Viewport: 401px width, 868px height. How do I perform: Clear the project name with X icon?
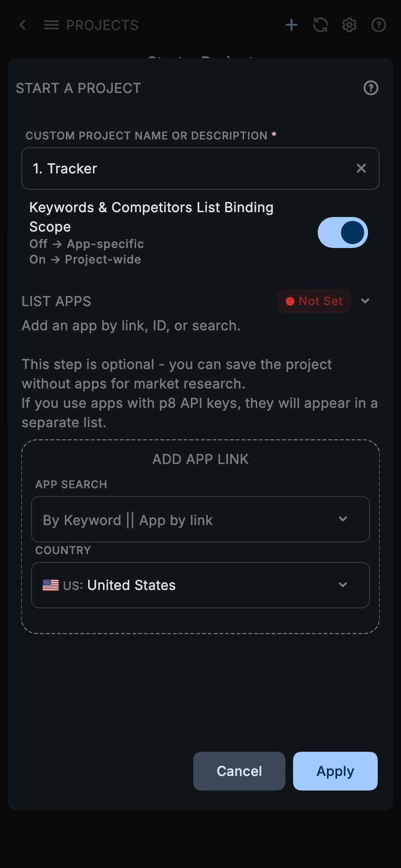(x=361, y=168)
